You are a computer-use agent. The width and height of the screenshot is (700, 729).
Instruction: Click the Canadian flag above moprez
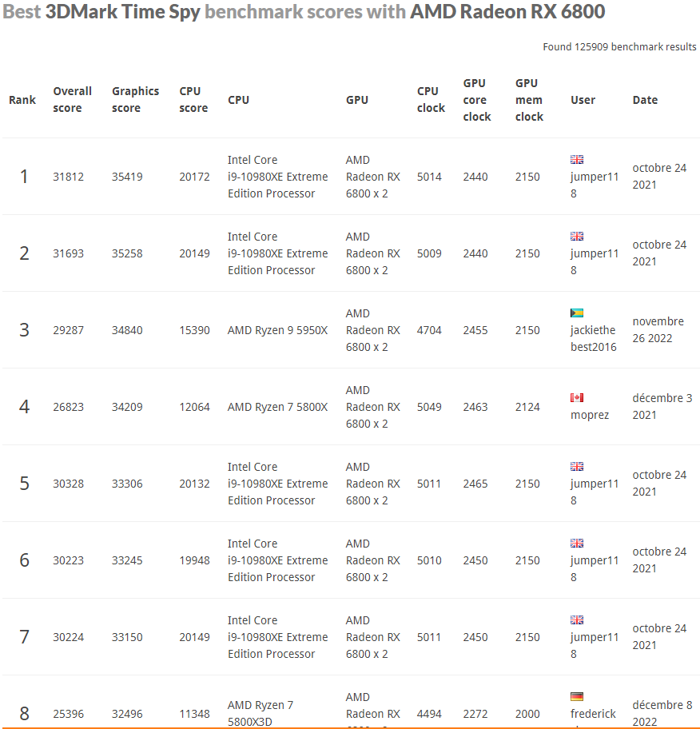577,397
